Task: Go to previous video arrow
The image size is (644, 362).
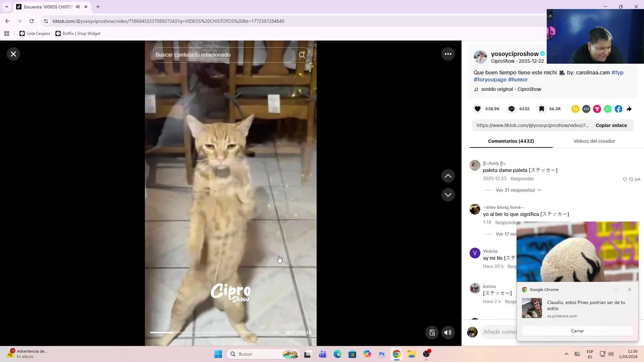Action: pos(448,176)
